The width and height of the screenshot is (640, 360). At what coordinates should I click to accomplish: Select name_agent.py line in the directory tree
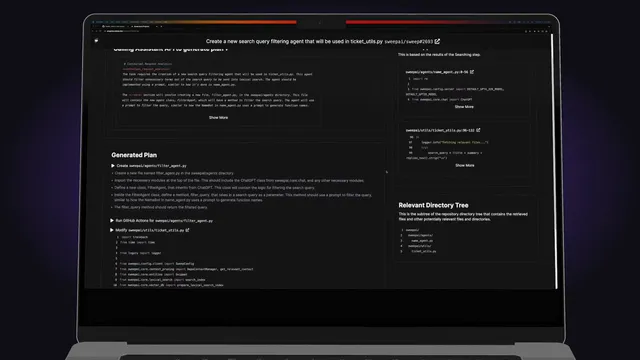[x=422, y=241]
